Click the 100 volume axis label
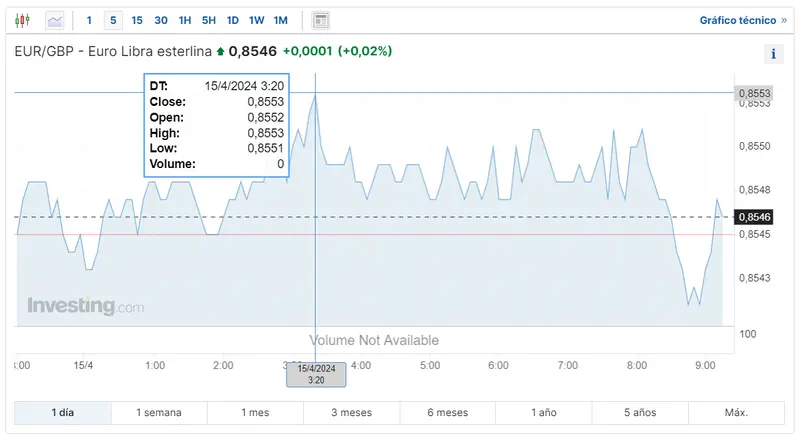800x440 pixels. (747, 334)
